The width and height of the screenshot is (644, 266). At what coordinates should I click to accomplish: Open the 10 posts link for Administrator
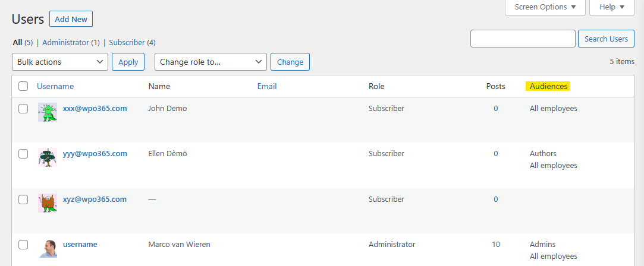point(496,244)
